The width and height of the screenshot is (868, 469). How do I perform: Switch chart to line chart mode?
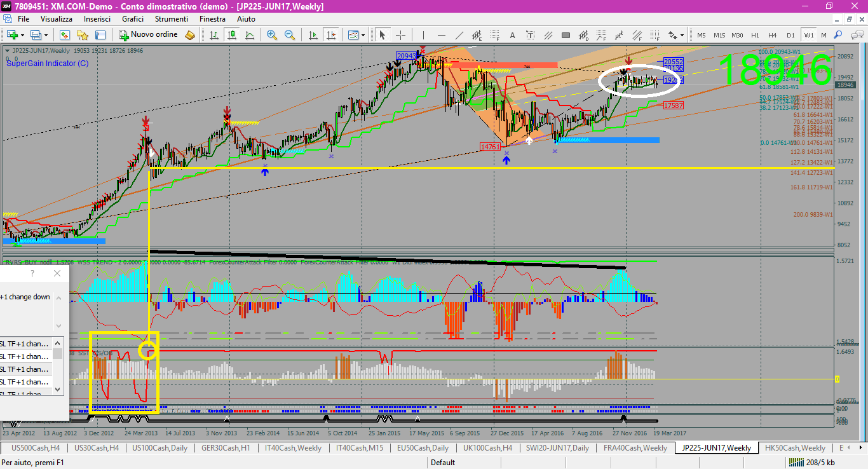[x=250, y=35]
